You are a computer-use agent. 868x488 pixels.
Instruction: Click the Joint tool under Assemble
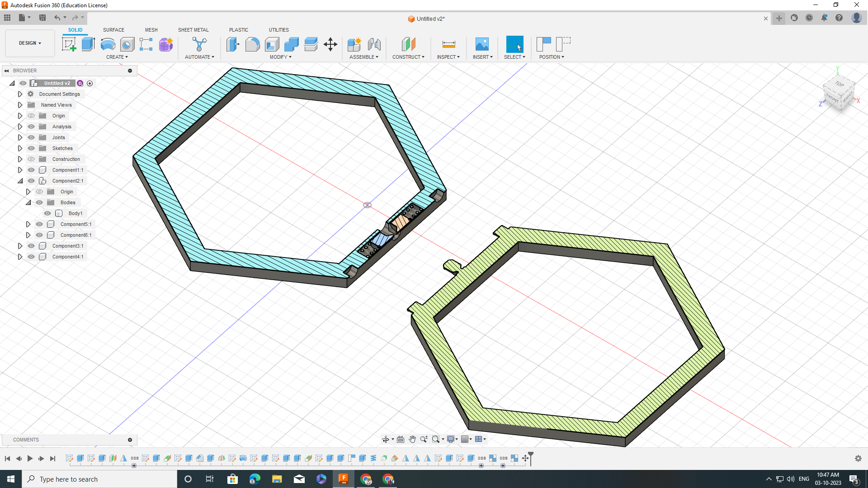tap(374, 44)
